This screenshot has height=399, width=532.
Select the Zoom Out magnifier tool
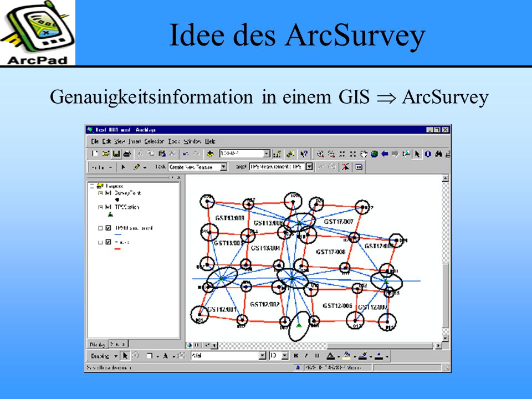click(x=331, y=154)
